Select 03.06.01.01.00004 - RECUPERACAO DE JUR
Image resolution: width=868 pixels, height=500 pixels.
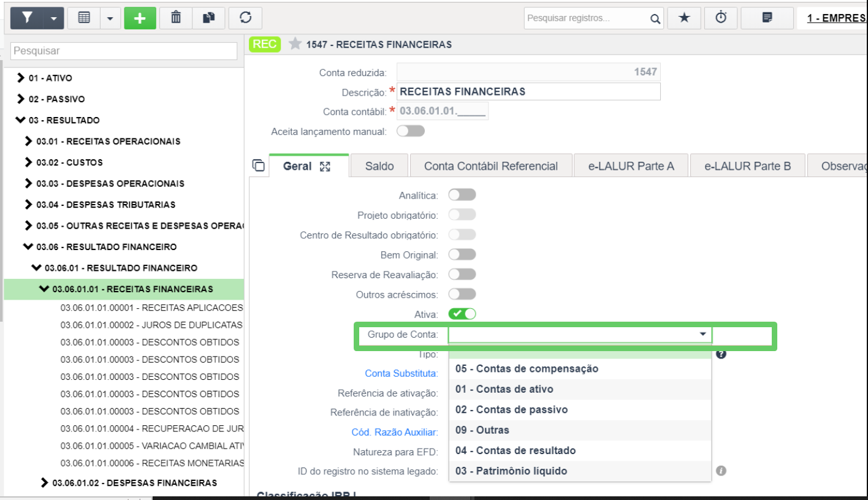click(x=151, y=428)
